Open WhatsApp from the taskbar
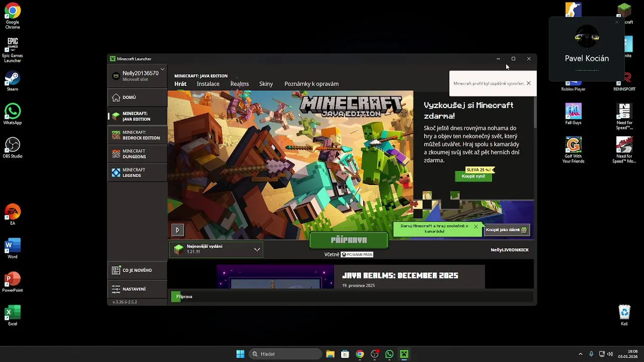 point(389,354)
